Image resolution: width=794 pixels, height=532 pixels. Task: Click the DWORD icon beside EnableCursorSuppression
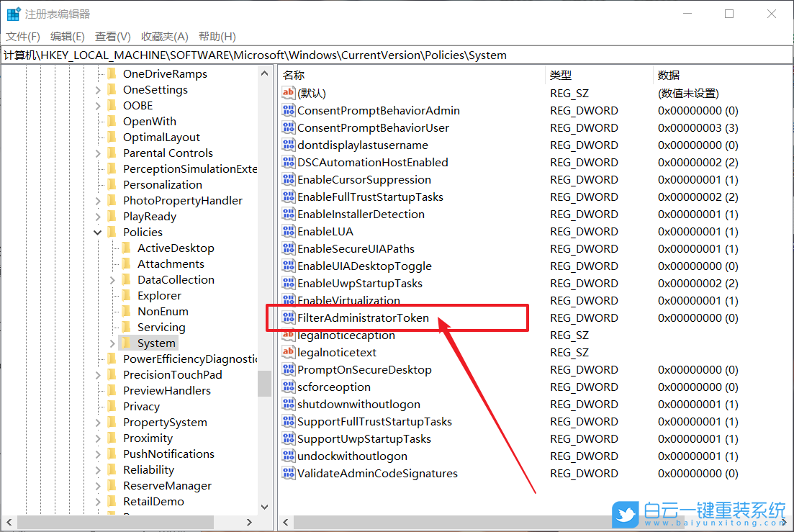289,179
